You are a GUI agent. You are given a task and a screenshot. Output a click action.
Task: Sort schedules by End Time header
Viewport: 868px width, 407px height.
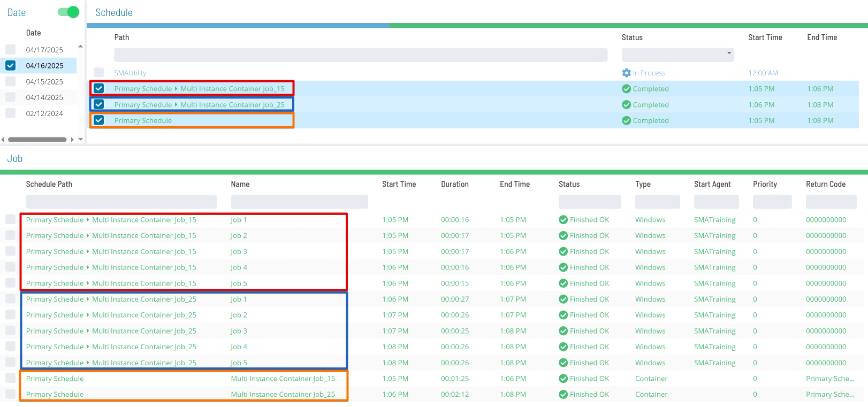pos(822,37)
